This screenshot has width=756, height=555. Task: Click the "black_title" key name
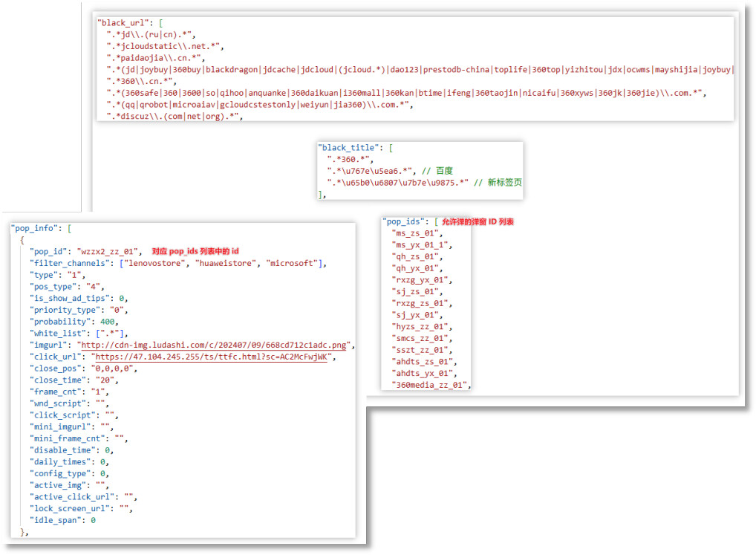(347, 147)
